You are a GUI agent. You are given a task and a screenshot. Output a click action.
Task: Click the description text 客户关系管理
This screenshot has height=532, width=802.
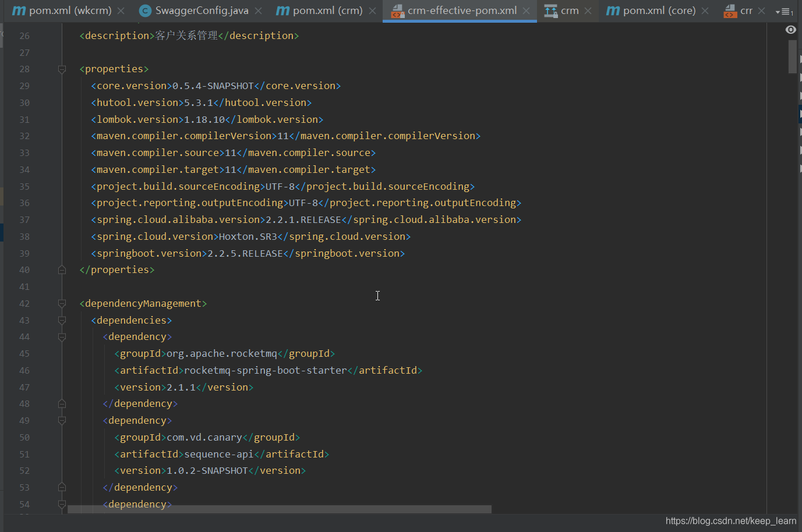pos(186,36)
